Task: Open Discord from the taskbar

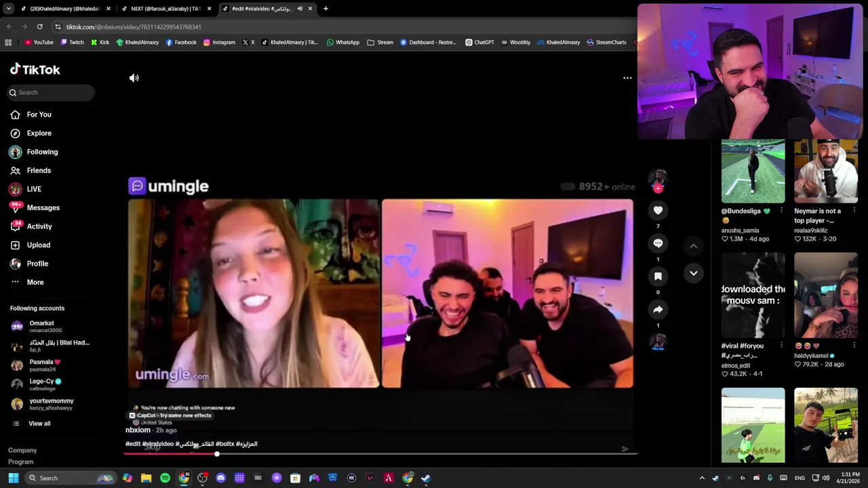Action: (220, 478)
